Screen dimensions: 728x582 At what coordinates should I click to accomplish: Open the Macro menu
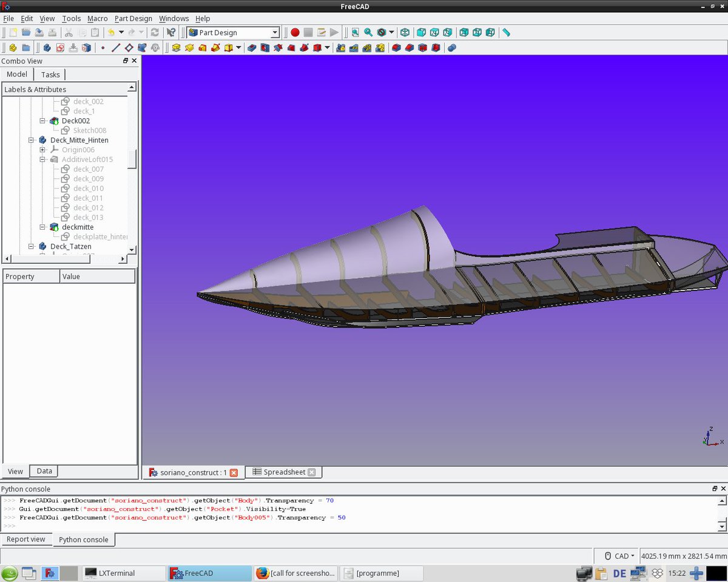[x=98, y=19]
